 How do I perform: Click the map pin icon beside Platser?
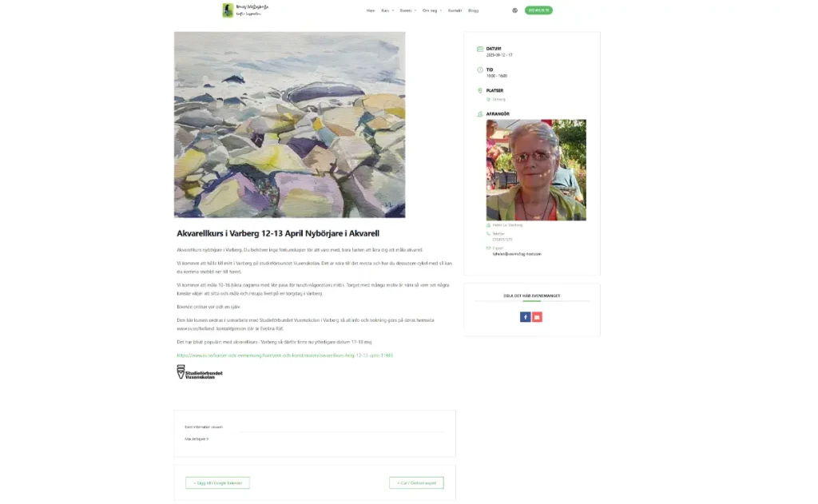click(480, 90)
